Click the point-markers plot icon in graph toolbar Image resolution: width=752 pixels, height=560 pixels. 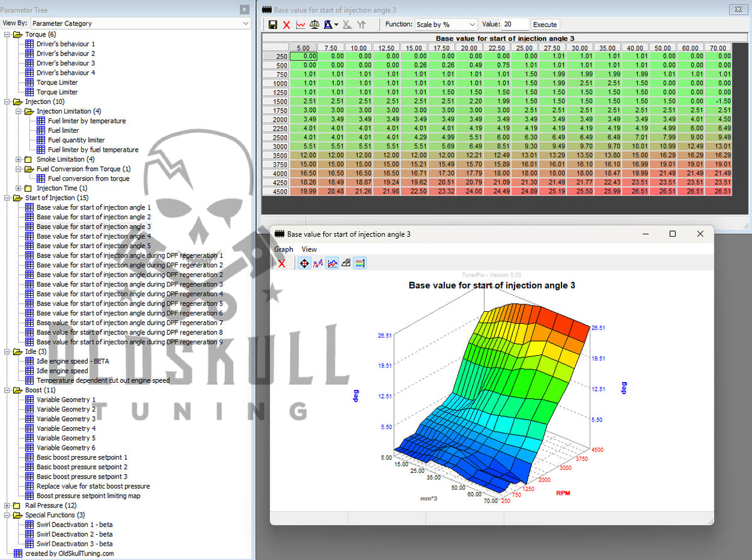pos(318,264)
